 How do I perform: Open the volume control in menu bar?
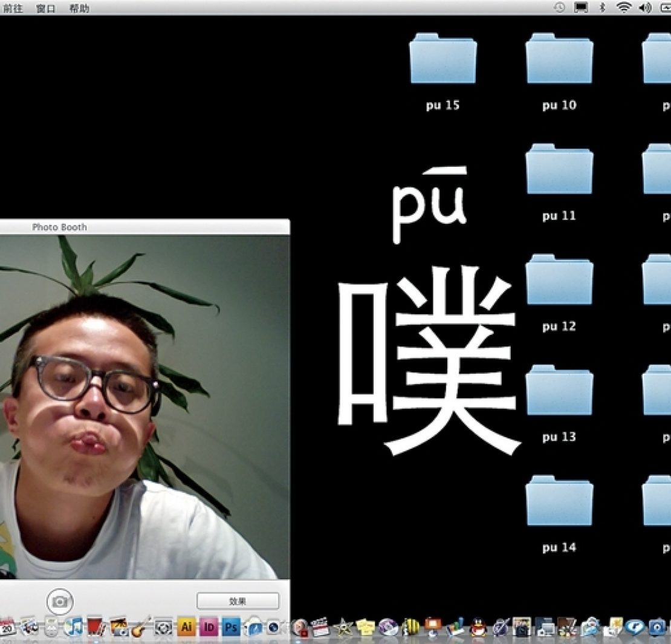click(x=644, y=8)
